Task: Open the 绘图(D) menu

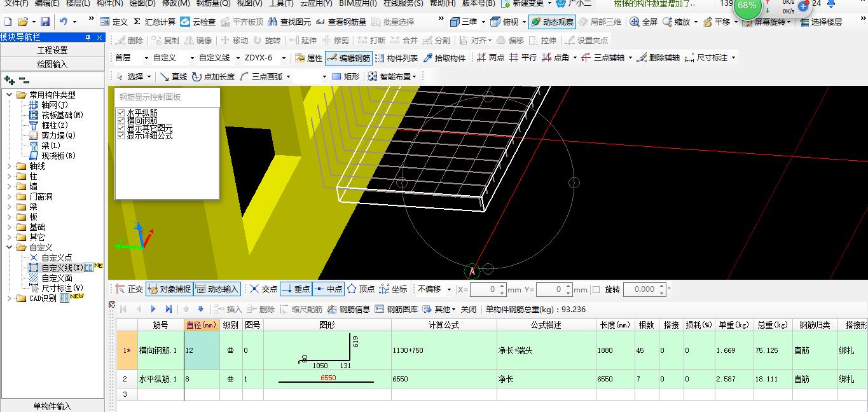Action: [x=142, y=3]
